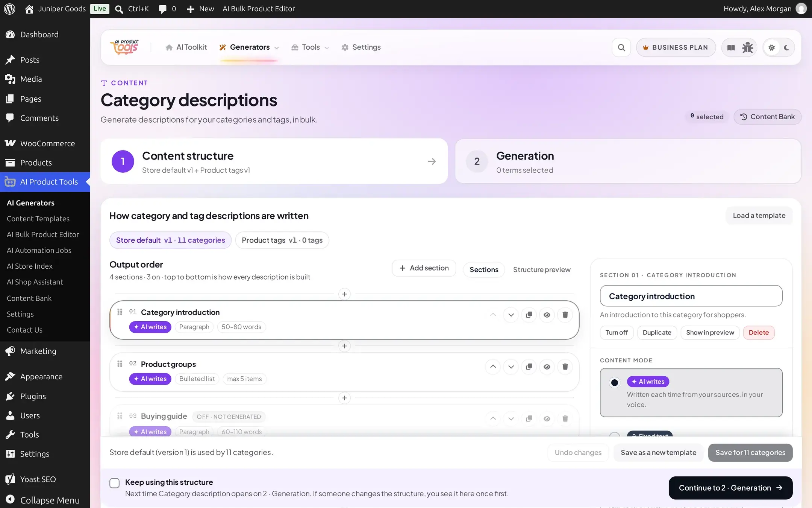The width and height of the screenshot is (812, 508).
Task: Open the documentation book icon
Action: (731, 47)
